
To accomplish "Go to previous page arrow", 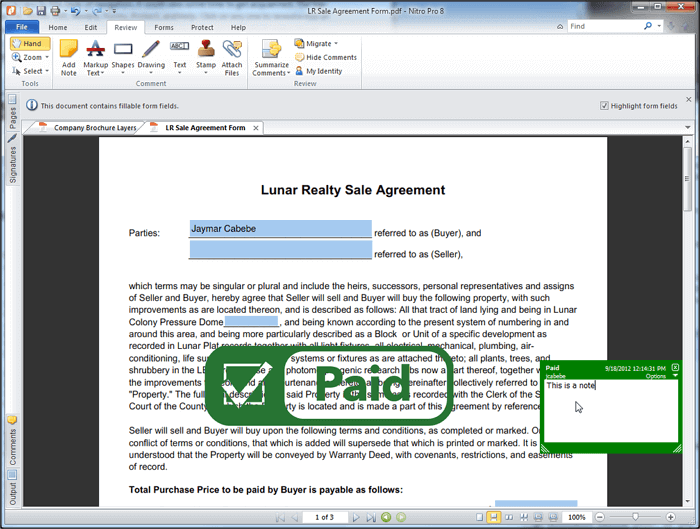I will click(295, 517).
